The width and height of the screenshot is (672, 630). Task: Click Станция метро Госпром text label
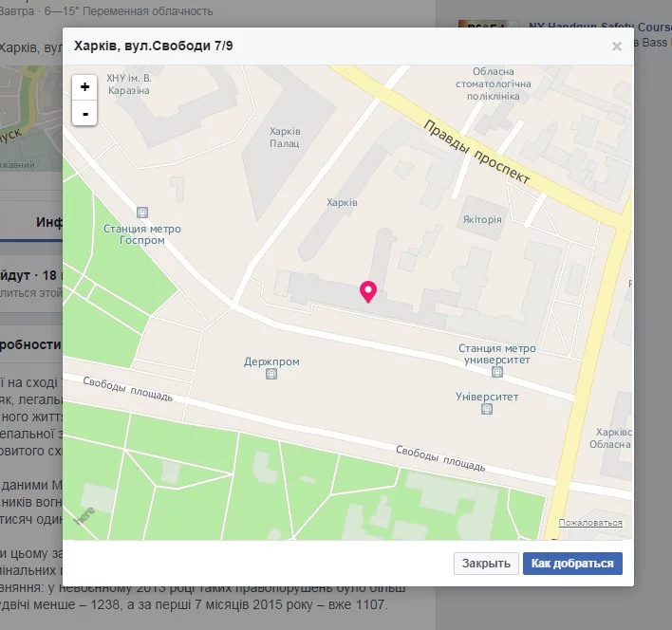pos(142,234)
